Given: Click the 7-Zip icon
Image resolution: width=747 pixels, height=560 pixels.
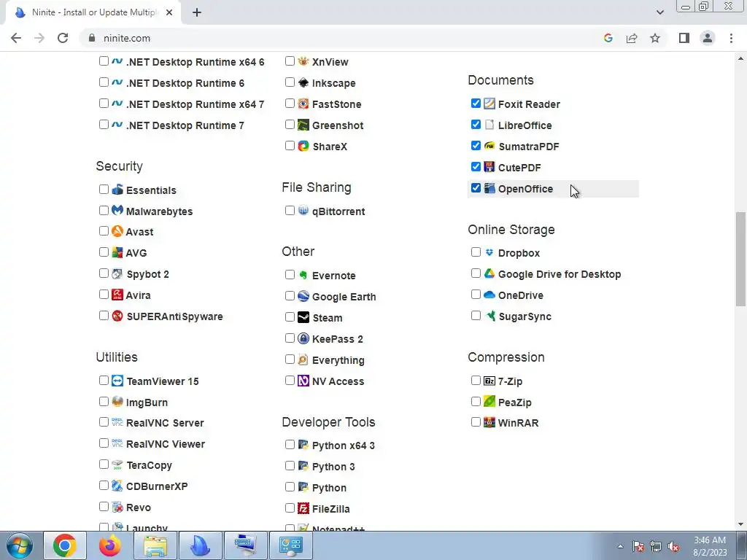Looking at the screenshot, I should tap(489, 381).
